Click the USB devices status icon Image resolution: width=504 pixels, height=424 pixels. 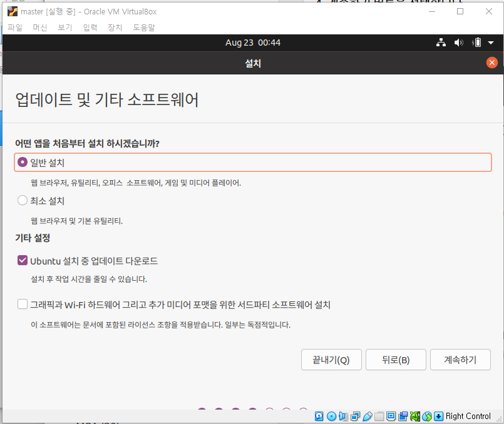367,416
